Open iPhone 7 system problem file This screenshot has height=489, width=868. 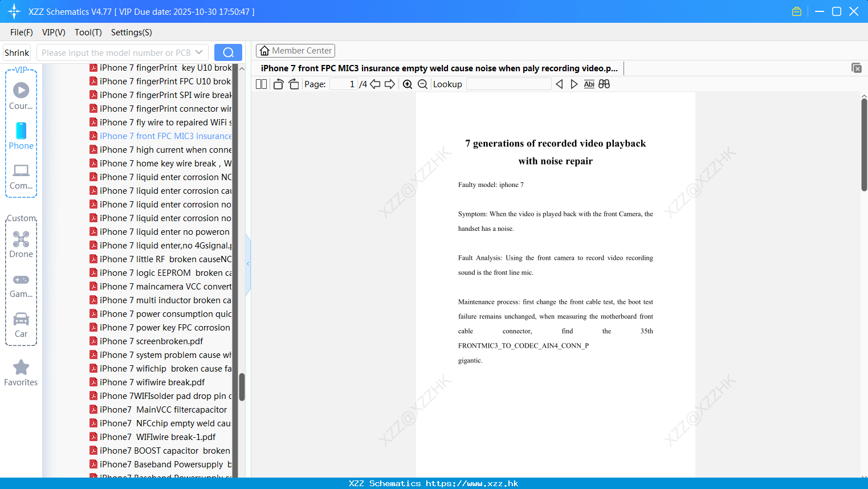click(160, 355)
